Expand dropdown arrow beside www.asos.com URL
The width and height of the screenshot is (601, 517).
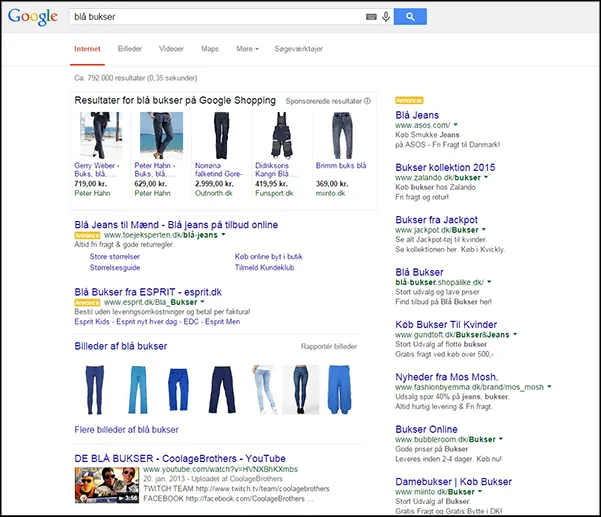pyautogui.click(x=456, y=125)
